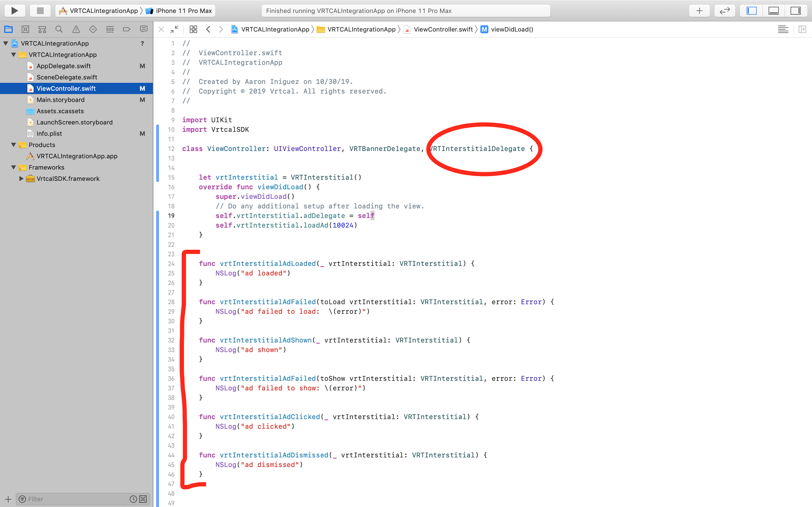
Task: Open the source control navigator
Action: [25, 30]
